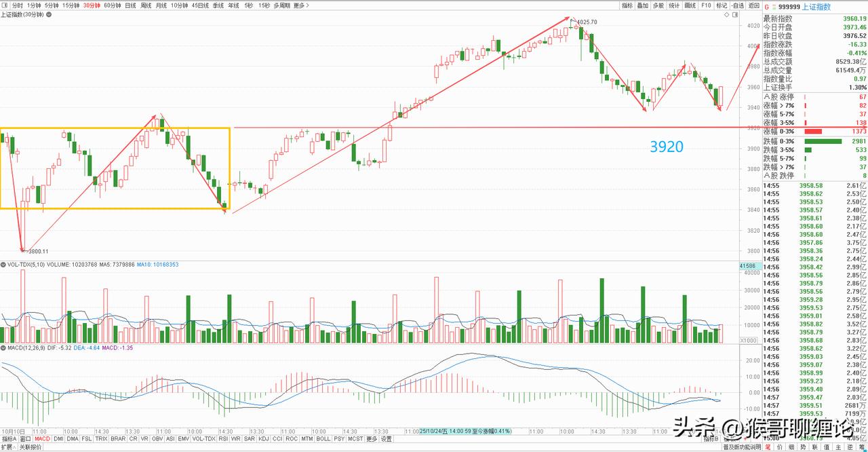The height and width of the screenshot is (452, 868).
Task: Open the 指标 button in top toolbar
Action: click(627, 5)
